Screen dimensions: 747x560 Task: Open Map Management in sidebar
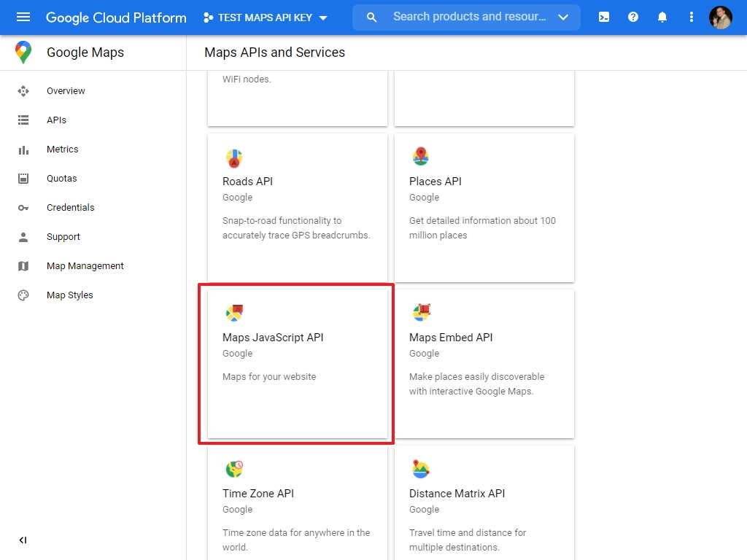coord(85,265)
